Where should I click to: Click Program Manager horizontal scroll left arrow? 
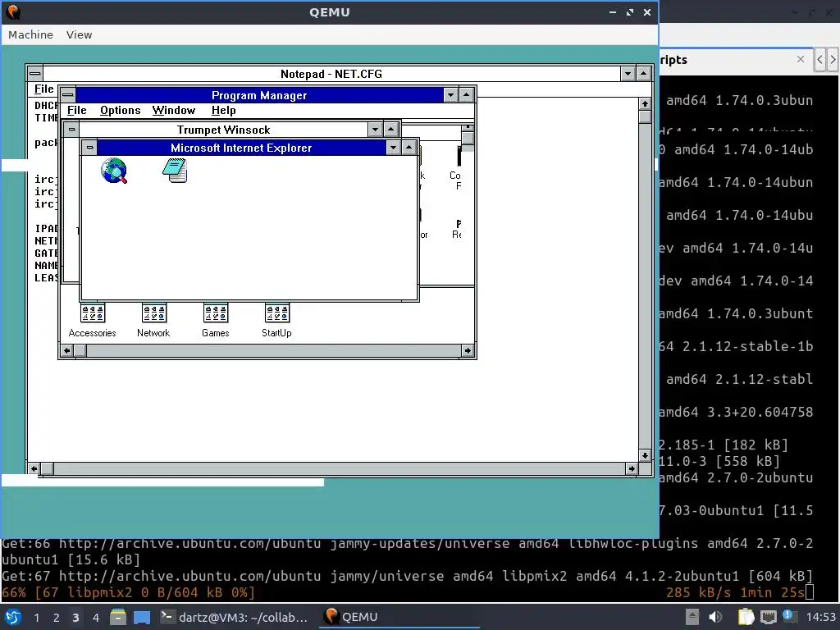pos(67,350)
